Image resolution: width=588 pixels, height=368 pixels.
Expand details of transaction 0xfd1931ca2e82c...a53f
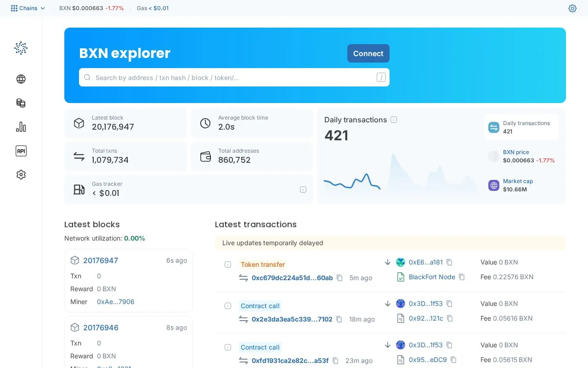click(228, 347)
